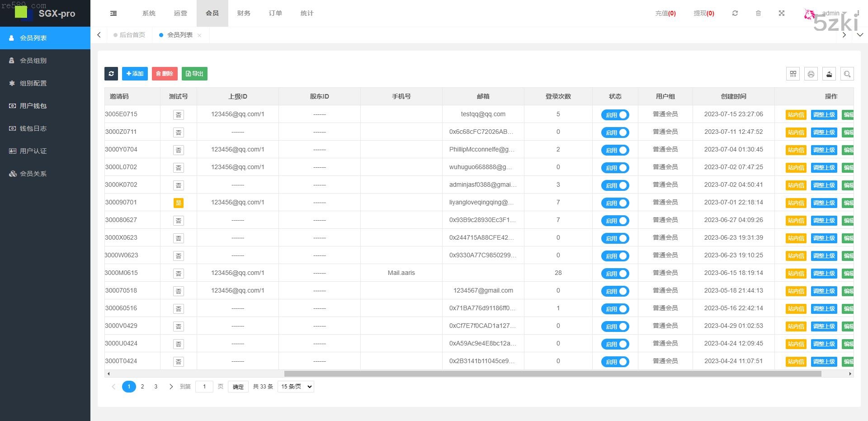Click the dark table reload button
This screenshot has height=421, width=868.
coord(111,74)
